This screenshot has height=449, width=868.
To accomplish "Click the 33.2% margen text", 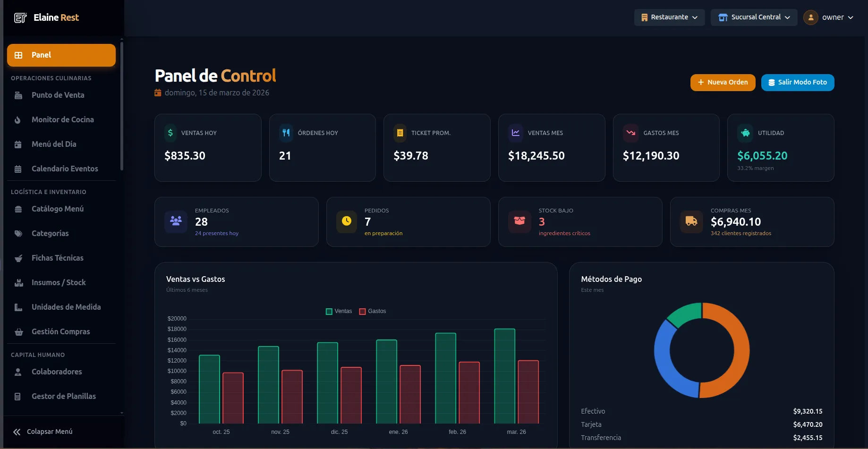I will click(756, 168).
